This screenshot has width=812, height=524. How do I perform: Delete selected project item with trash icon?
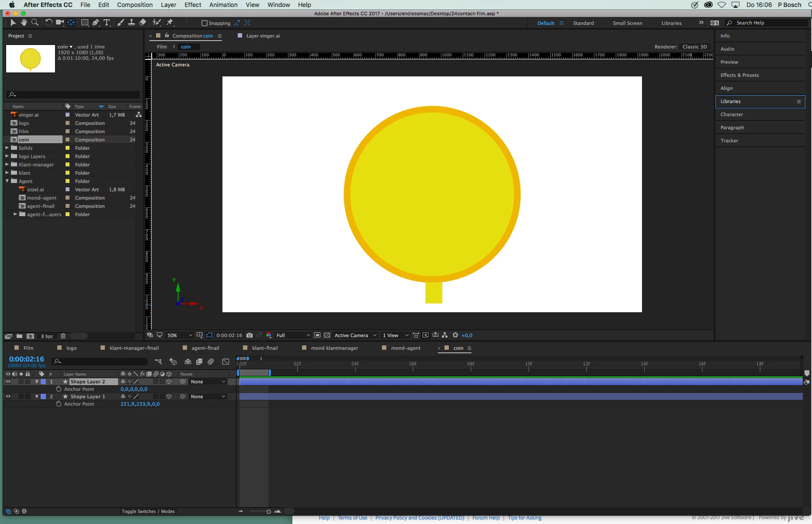click(x=63, y=336)
